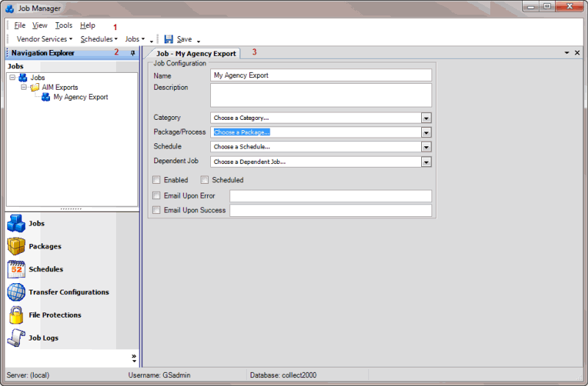Viewport: 588px width, 386px height.
Task: Expand the Package/Process dropdown list
Action: click(426, 132)
